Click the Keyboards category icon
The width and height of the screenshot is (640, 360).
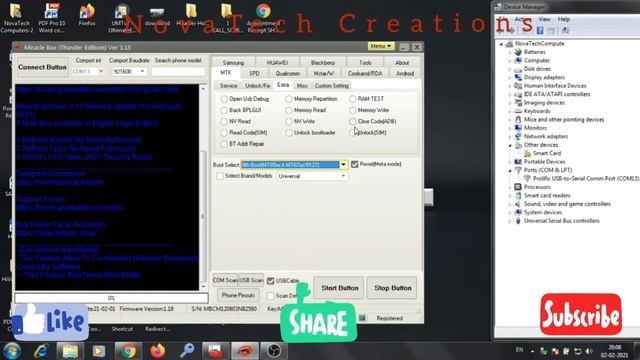518,111
